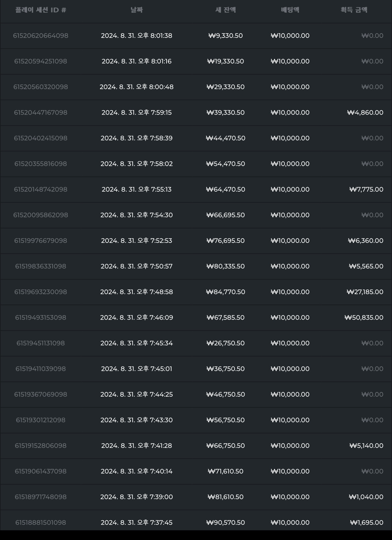Sort by 획득 금액 column header
Image resolution: width=392 pixels, height=540 pixels.
(x=354, y=10)
